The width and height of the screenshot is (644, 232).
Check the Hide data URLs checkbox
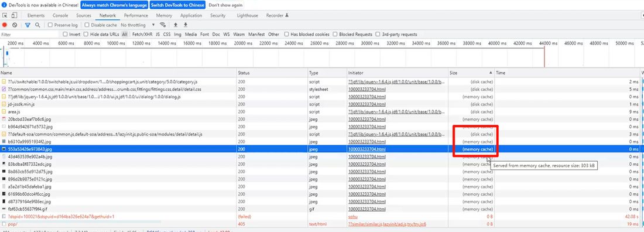click(86, 35)
